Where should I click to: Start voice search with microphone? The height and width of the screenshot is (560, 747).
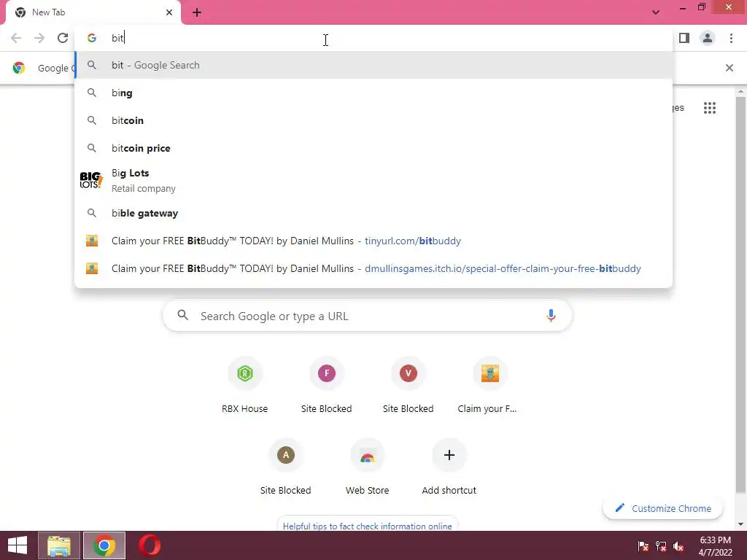[551, 316]
